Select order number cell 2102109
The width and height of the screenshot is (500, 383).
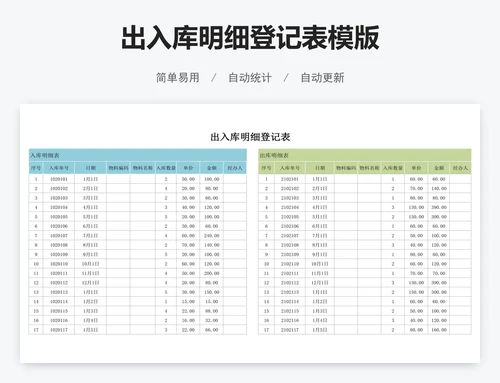[290, 254]
